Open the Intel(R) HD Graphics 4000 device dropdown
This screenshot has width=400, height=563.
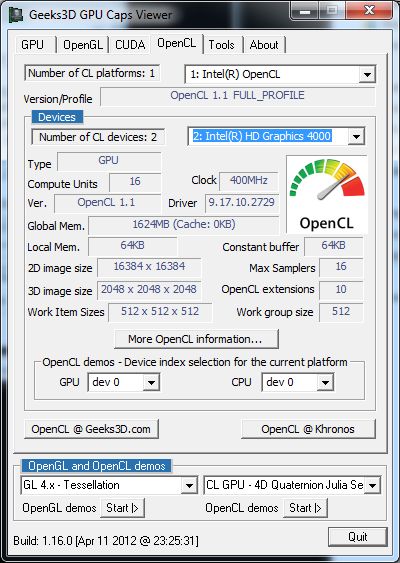click(x=356, y=136)
